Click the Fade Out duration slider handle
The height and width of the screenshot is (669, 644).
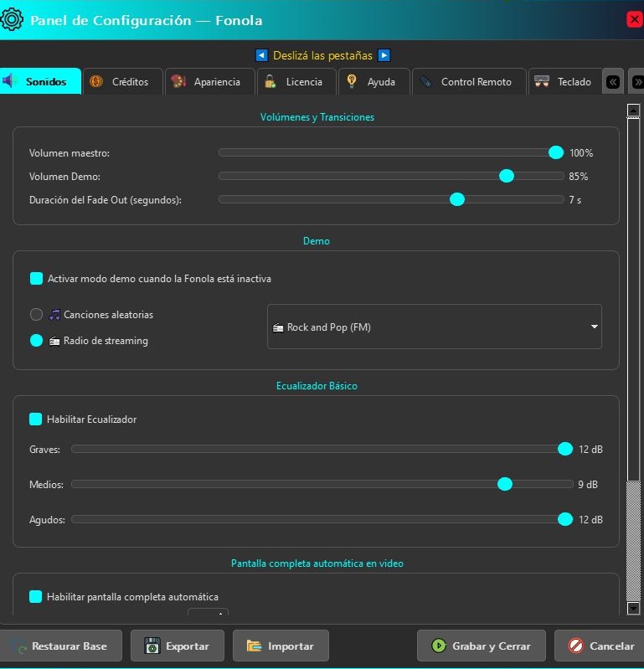point(457,199)
